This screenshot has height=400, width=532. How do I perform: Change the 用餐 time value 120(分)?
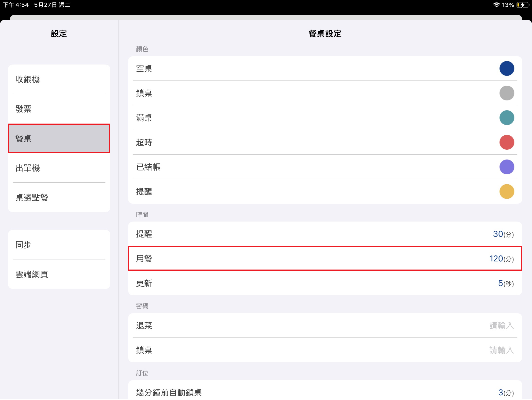tap(501, 259)
